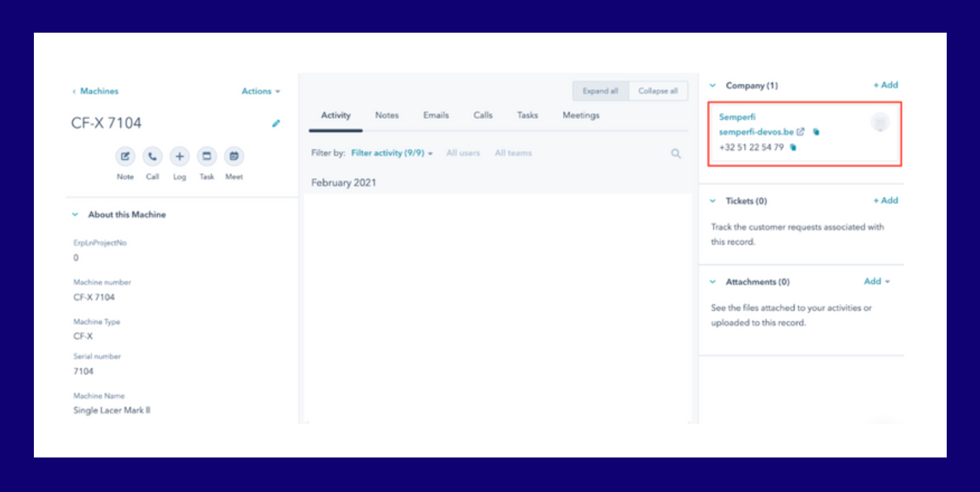Copy the semperfi-devos.be domain to clipboard
The width and height of the screenshot is (980, 492).
(816, 131)
